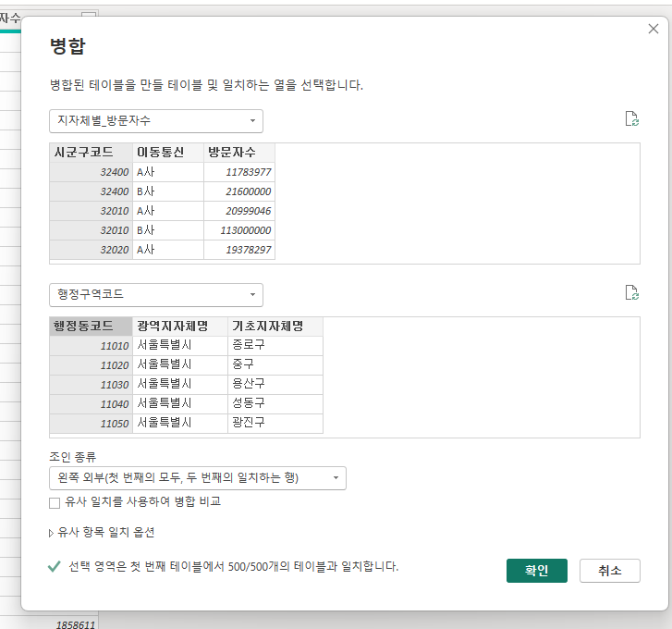This screenshot has width=672, height=629.
Task: Click 행정동코드 cell 11050
Action: [91, 424]
